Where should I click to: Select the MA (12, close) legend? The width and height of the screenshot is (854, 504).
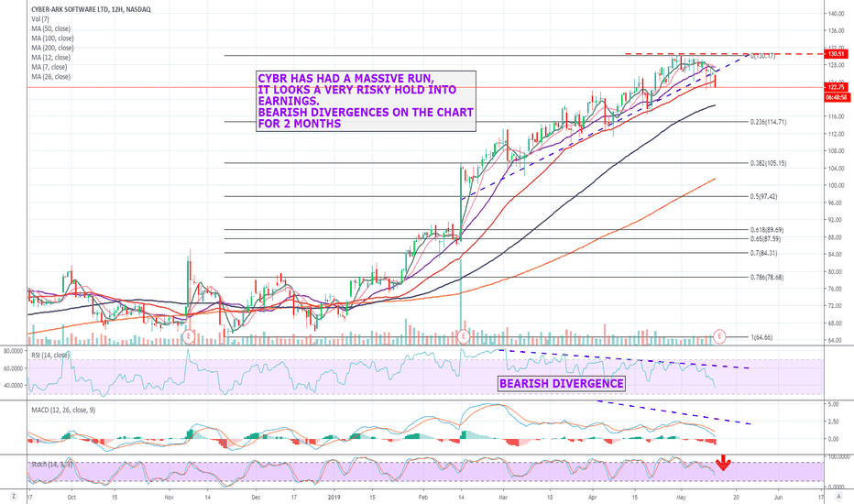[50, 57]
